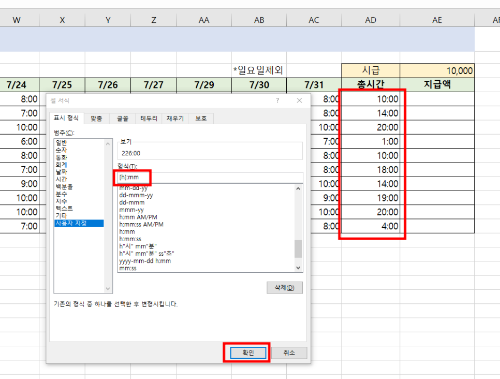This screenshot has height=379, width=500.
Task: Click the cell showing 10,000
Action: coord(437,71)
